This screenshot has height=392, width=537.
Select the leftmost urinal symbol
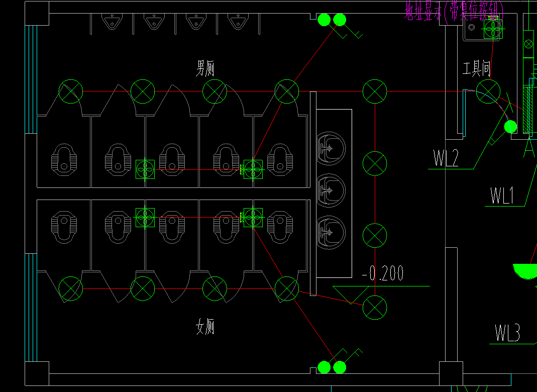coord(112,22)
